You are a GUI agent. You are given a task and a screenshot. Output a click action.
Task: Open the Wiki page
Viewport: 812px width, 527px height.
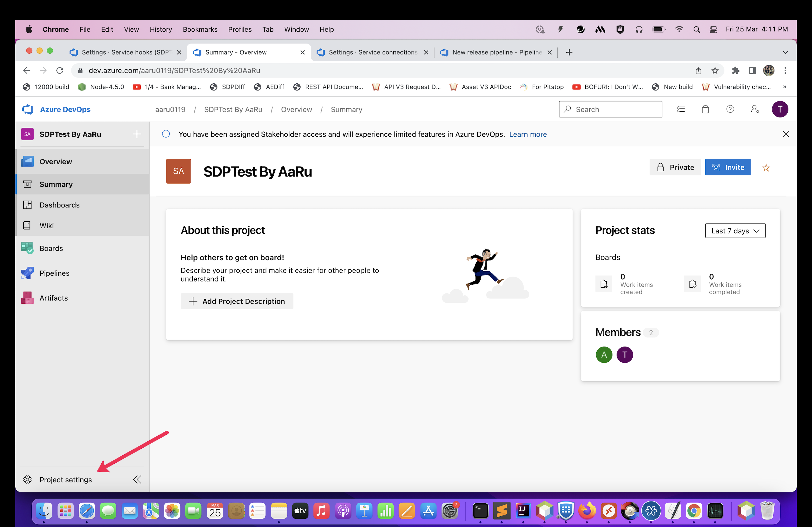point(46,225)
